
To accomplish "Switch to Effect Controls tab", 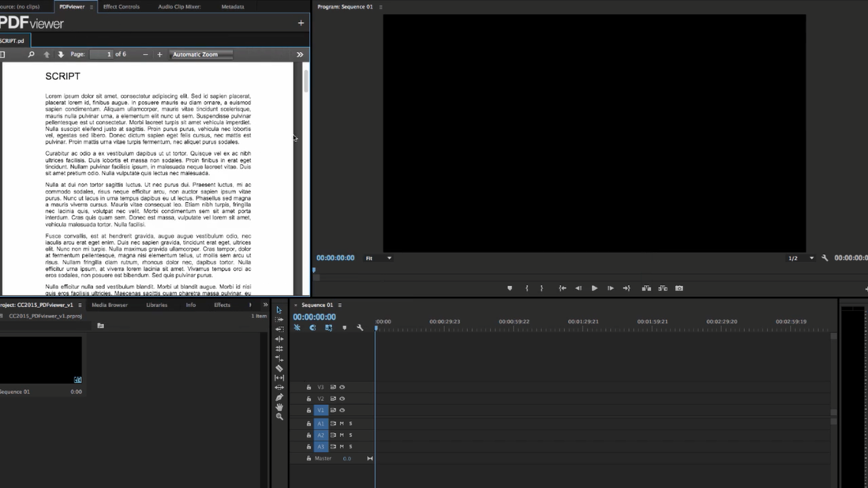I will 122,6.
